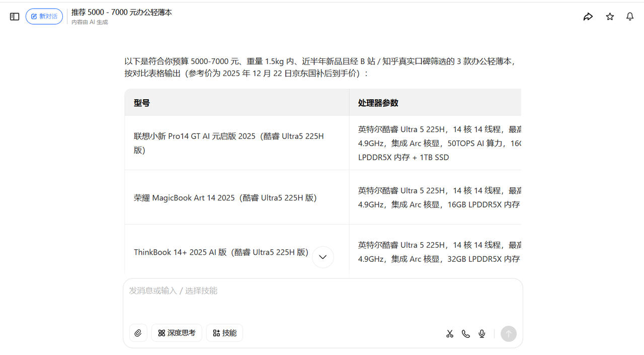
Task: Select the chat title 推荐 5000 - 7000 元办公轻薄本
Action: coord(122,12)
